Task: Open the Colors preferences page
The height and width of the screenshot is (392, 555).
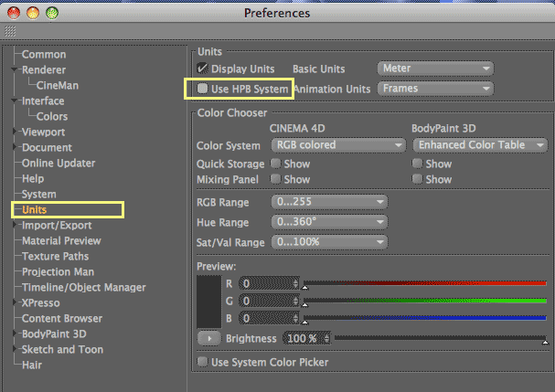Action: (52, 117)
